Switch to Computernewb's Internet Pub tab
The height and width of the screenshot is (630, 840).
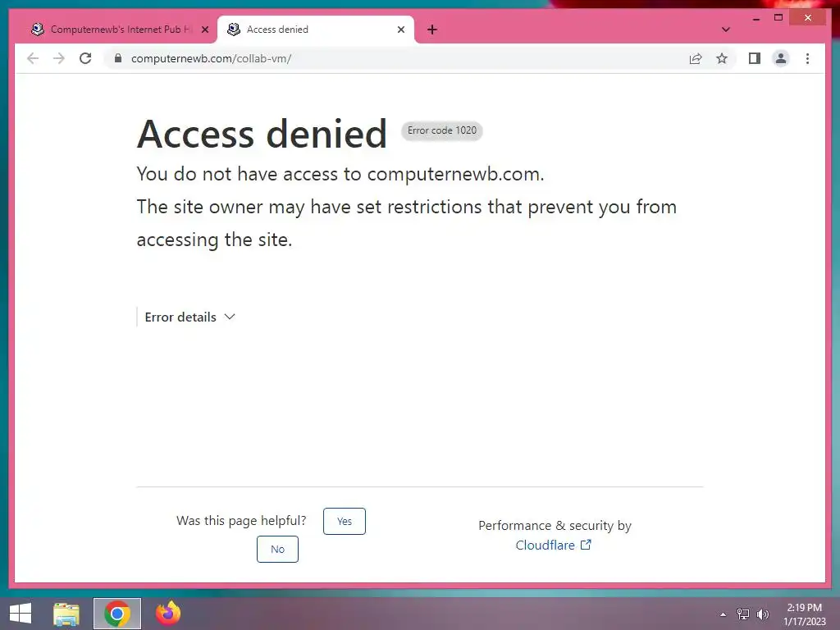coord(115,30)
